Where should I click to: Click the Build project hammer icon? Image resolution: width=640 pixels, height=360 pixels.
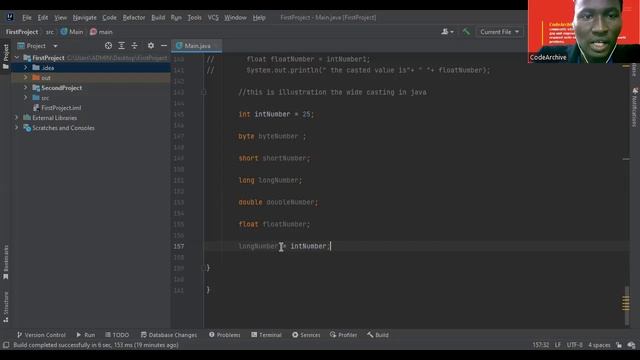[466, 31]
